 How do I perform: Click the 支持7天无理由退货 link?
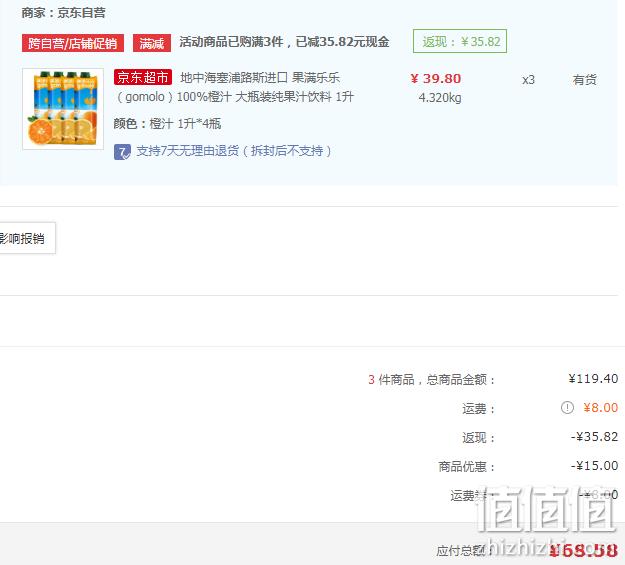pyautogui.click(x=234, y=151)
